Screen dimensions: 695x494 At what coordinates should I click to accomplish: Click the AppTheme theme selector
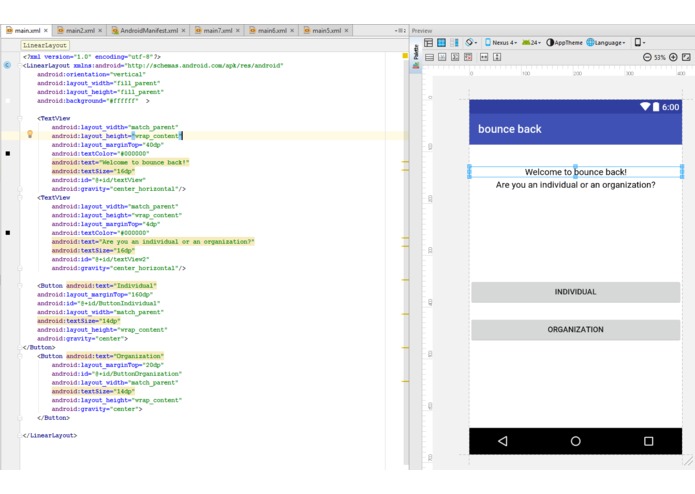564,43
